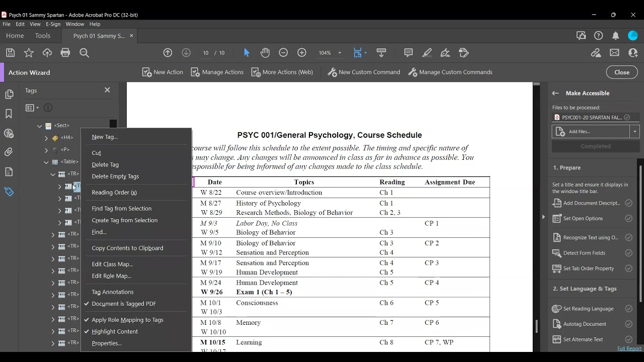This screenshot has width=644, height=362.
Task: Toggle Document is Tagged PDF option
Action: coord(123,304)
